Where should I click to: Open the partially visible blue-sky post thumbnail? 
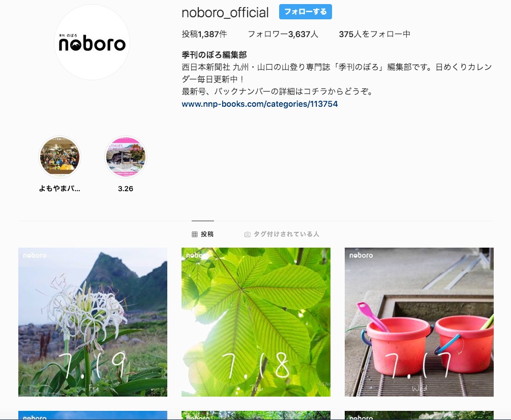pyautogui.click(x=93, y=415)
